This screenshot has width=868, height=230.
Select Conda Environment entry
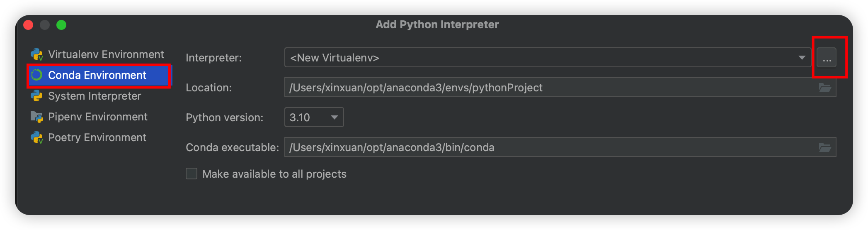point(97,75)
